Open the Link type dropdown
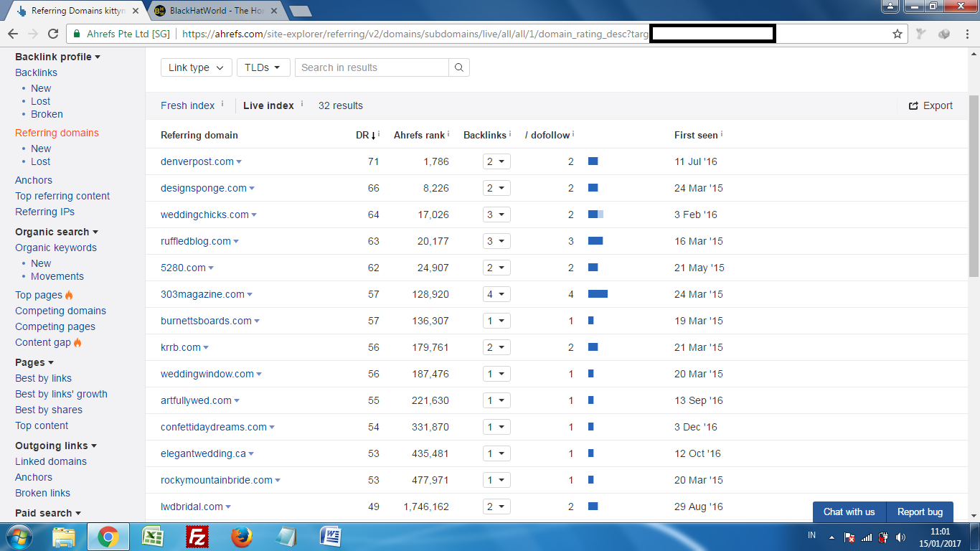 (197, 67)
